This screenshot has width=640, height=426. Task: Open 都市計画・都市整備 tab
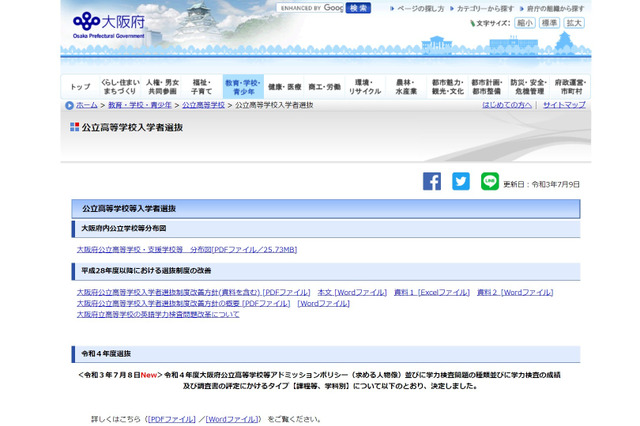[x=487, y=87]
